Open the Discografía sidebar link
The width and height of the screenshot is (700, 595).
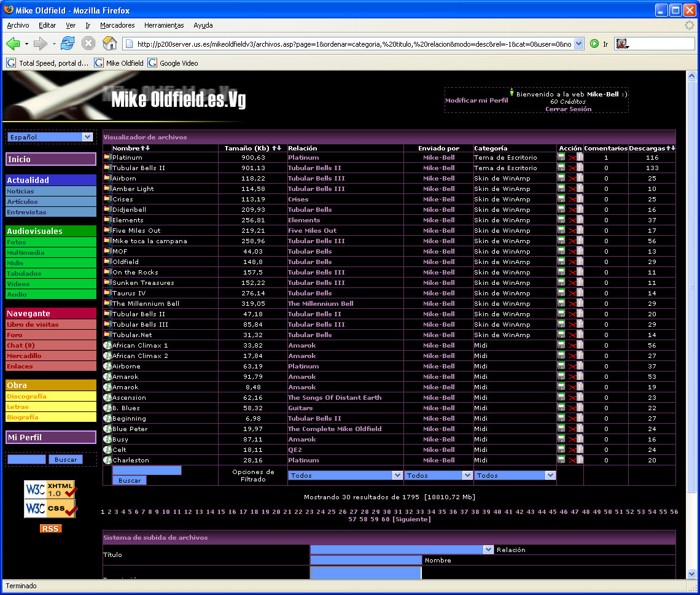click(x=51, y=397)
